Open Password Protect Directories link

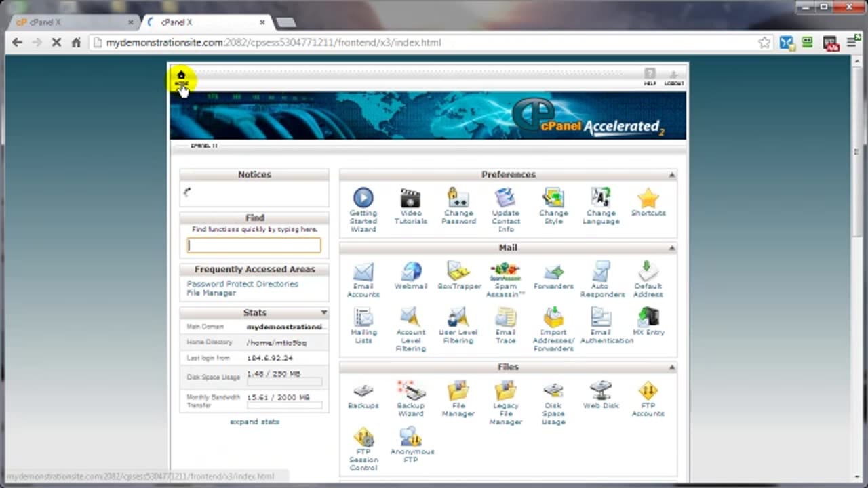(242, 284)
